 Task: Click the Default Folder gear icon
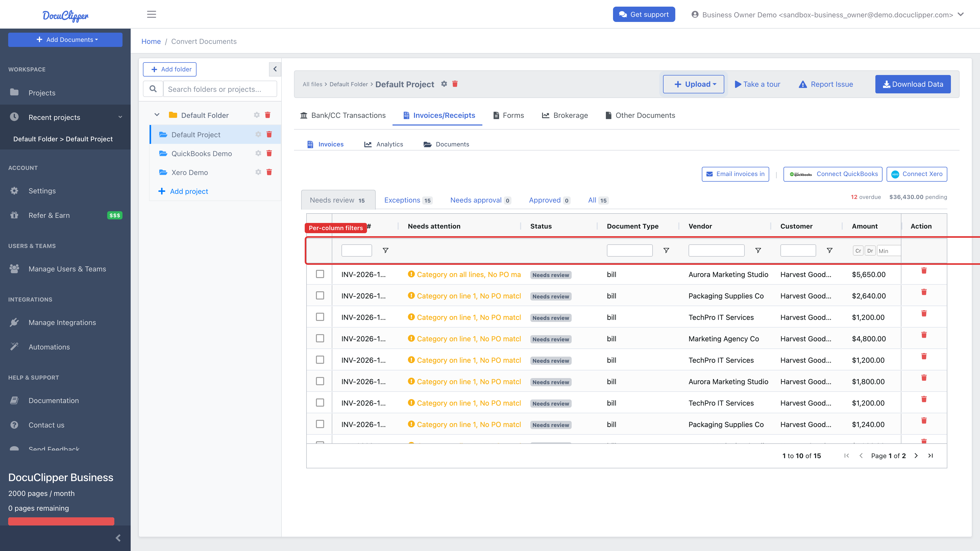click(257, 115)
